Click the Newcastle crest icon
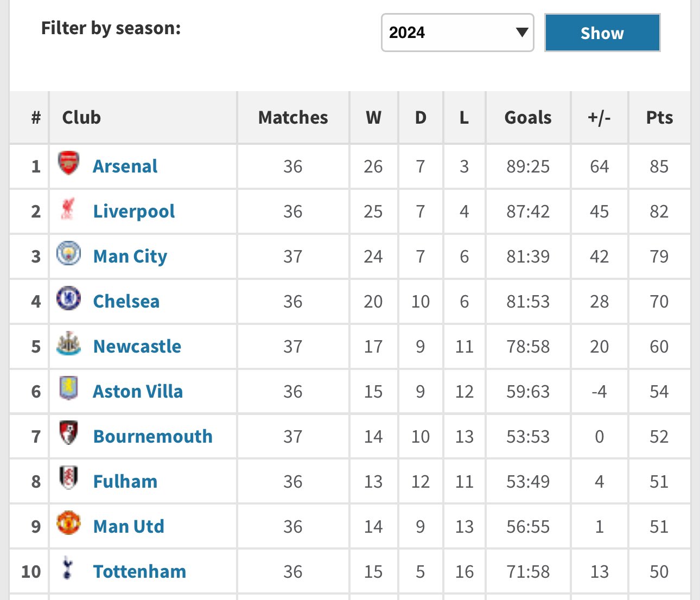This screenshot has width=700, height=600. [x=69, y=344]
